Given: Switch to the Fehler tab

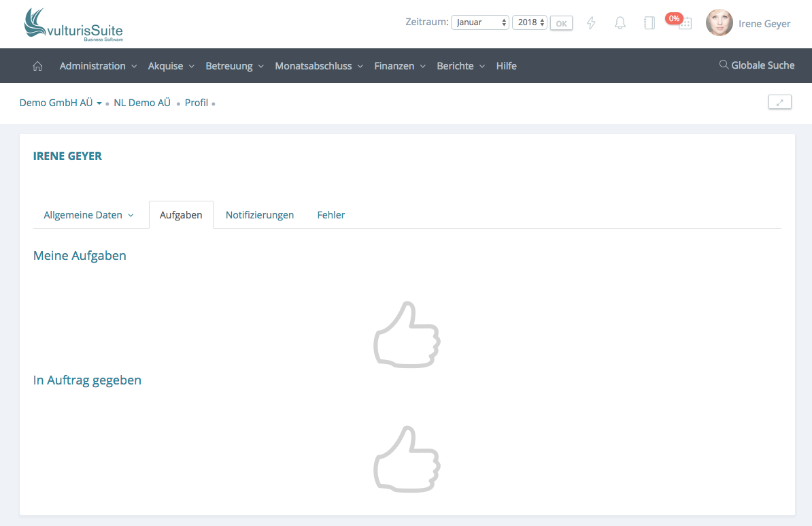Looking at the screenshot, I should pyautogui.click(x=331, y=215).
